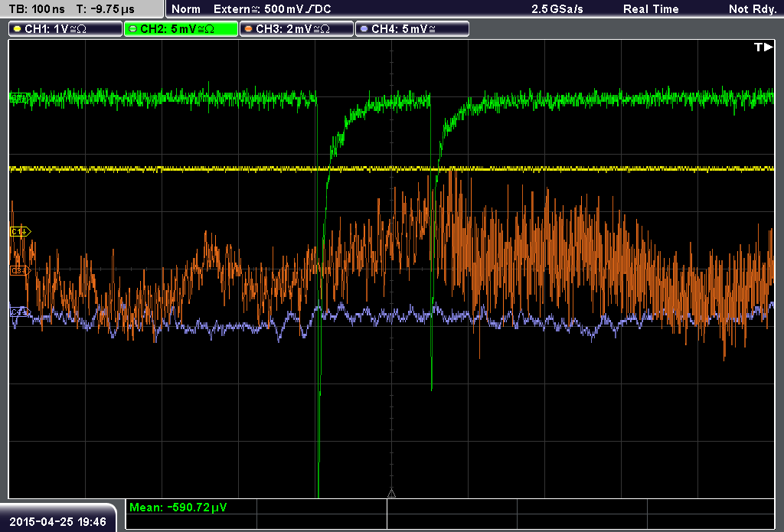The width and height of the screenshot is (784, 532).
Task: Click the blue C4 ground level marker
Action: 20,312
